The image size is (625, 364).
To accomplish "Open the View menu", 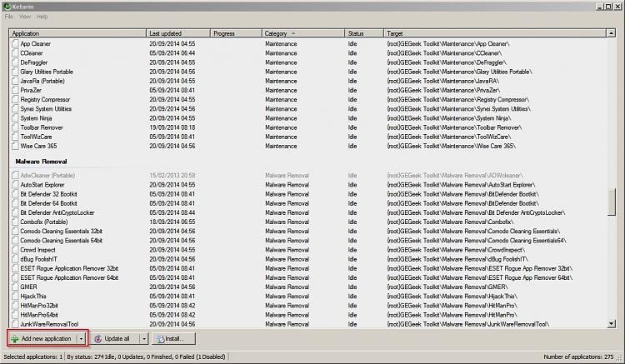I will (x=25, y=17).
